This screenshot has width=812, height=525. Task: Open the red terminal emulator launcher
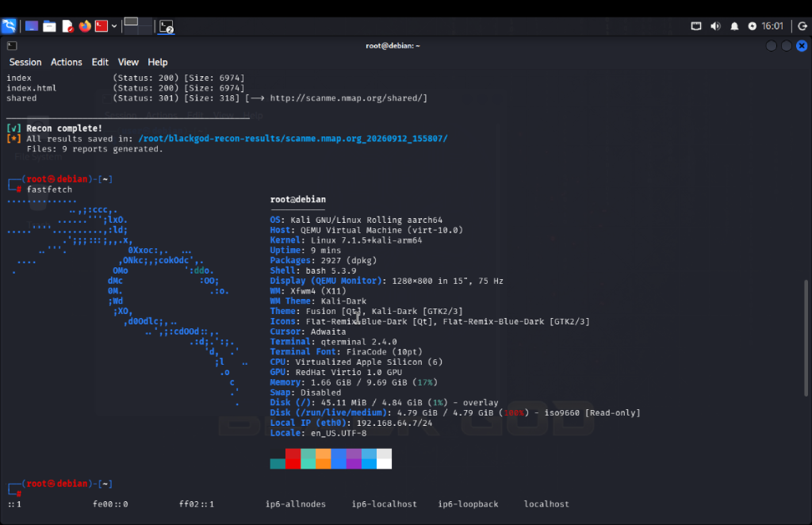coord(101,26)
